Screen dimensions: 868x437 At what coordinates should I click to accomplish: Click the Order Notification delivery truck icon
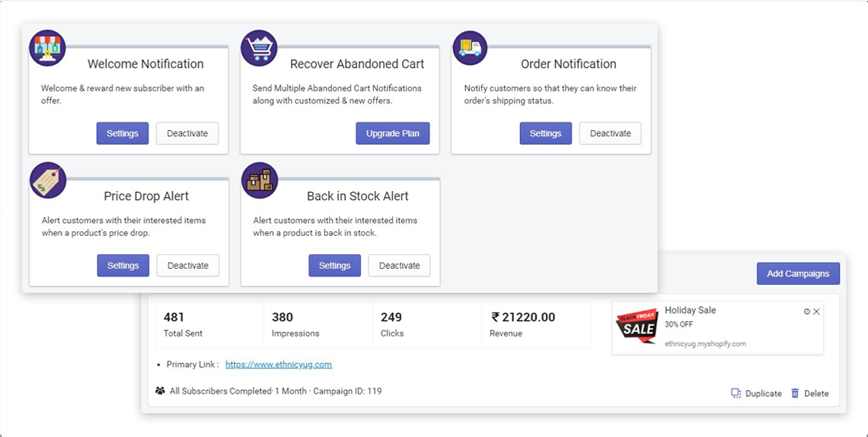(471, 49)
